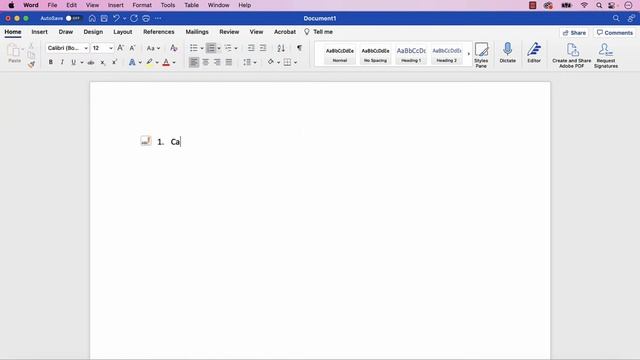Apply the Heading 1 style
The width and height of the screenshot is (640, 360).
point(411,54)
